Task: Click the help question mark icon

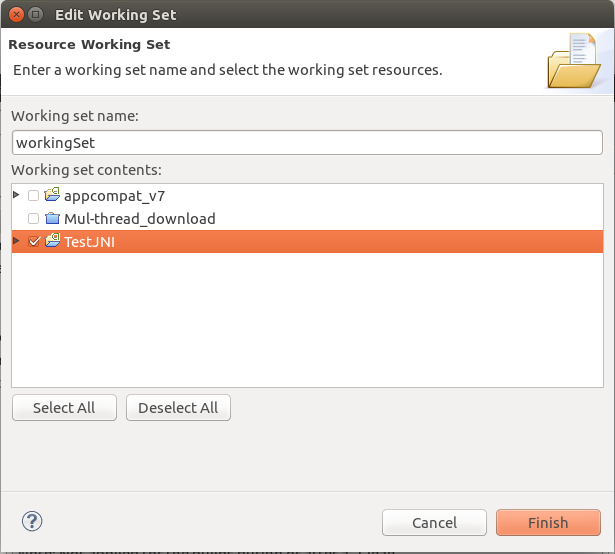Action: (x=32, y=521)
